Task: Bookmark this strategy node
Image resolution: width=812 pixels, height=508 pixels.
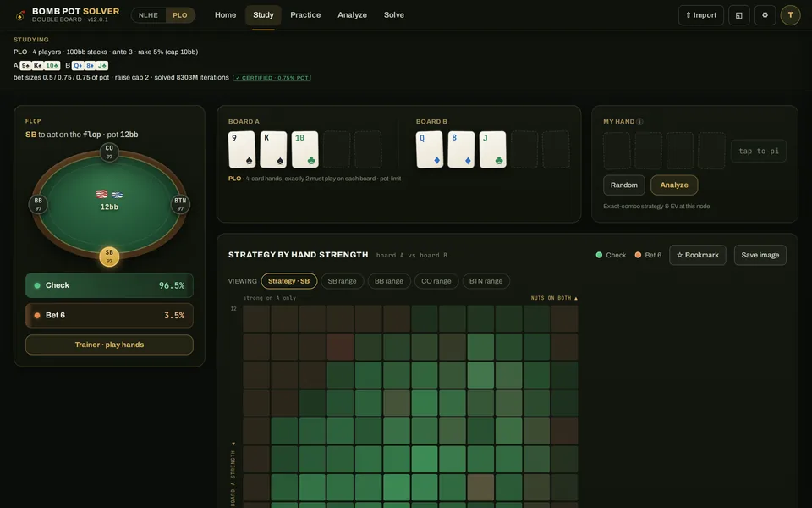Action: pos(698,255)
